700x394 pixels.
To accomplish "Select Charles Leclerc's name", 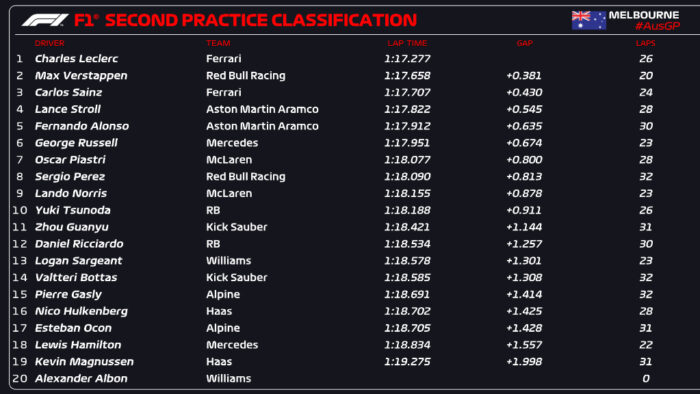I will coord(76,58).
